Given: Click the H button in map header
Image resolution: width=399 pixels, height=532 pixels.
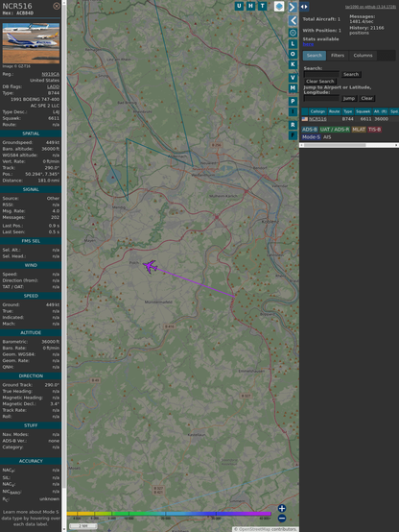Looking at the screenshot, I should point(250,6).
